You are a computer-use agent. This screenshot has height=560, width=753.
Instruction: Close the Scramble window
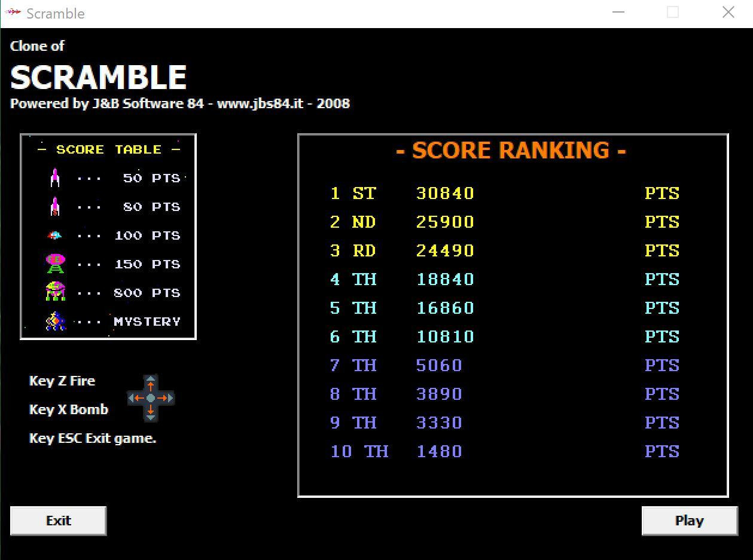[728, 13]
